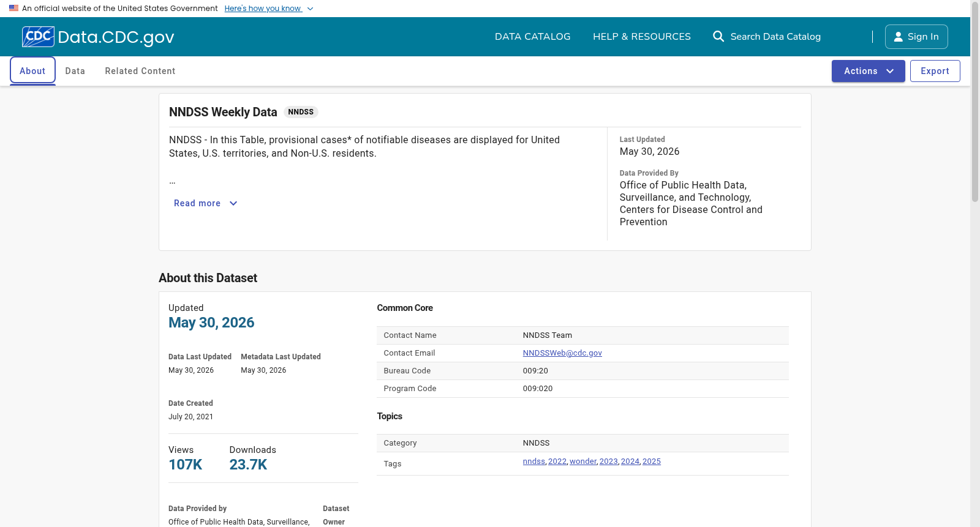Viewport: 980px width, 527px height.
Task: Expand description with Read more
Action: (205, 203)
